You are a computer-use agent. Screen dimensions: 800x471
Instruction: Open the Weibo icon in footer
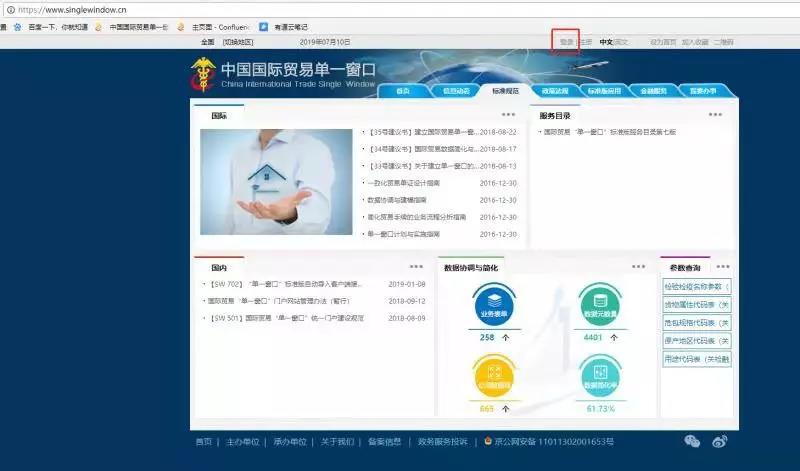pyautogui.click(x=719, y=441)
